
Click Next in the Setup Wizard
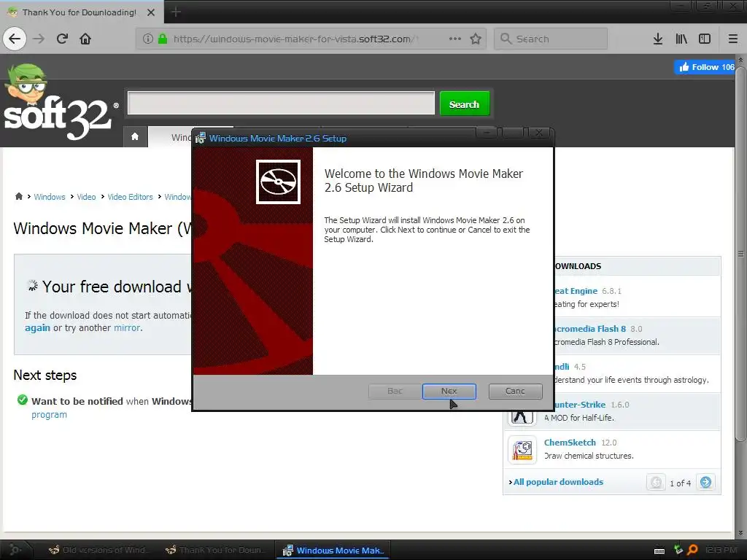449,391
